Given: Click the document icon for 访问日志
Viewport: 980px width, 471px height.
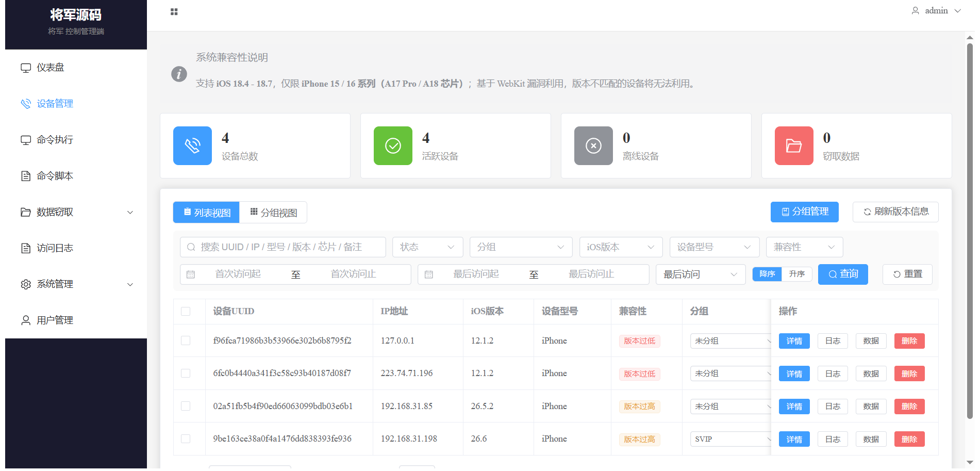Looking at the screenshot, I should click(x=26, y=248).
